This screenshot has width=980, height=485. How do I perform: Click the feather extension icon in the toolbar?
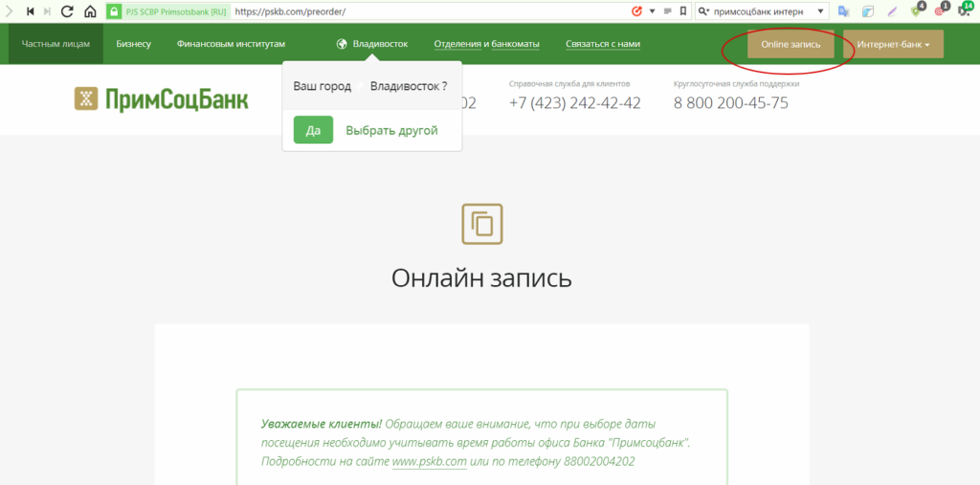[x=892, y=11]
